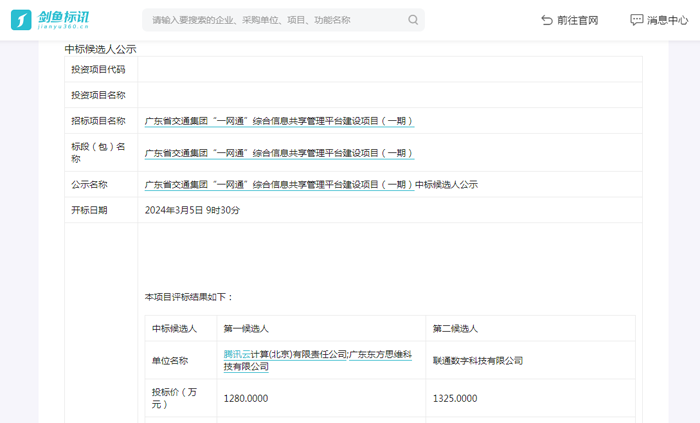Click the magnifier search icon
700x423 pixels.
click(x=413, y=20)
